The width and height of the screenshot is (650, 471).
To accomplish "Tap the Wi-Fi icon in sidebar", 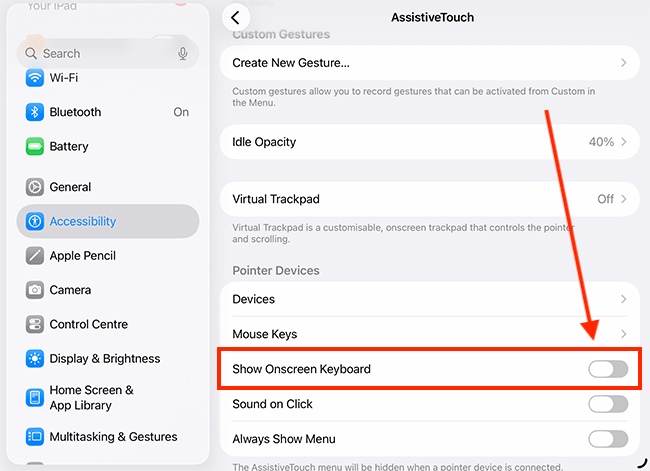I will coord(35,78).
